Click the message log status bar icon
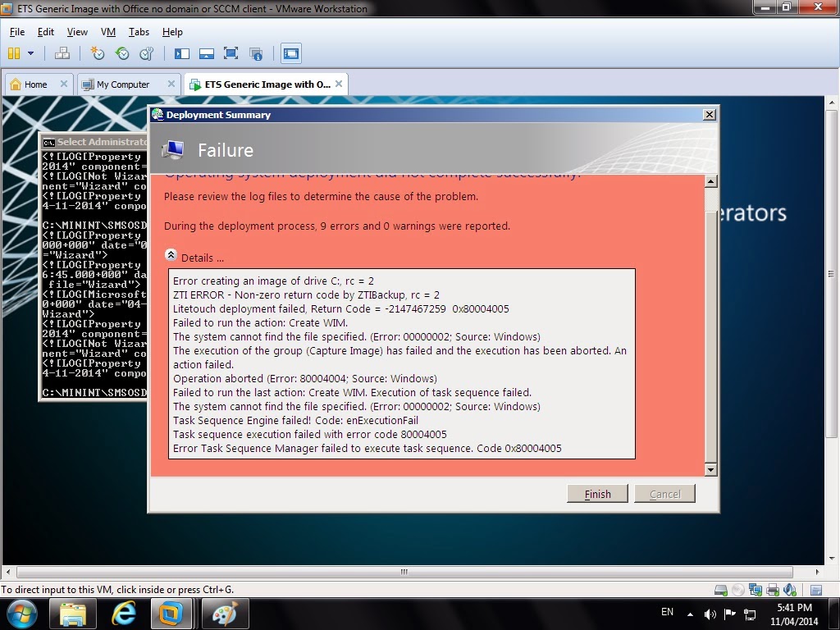This screenshot has width=840, height=630. 816,590
